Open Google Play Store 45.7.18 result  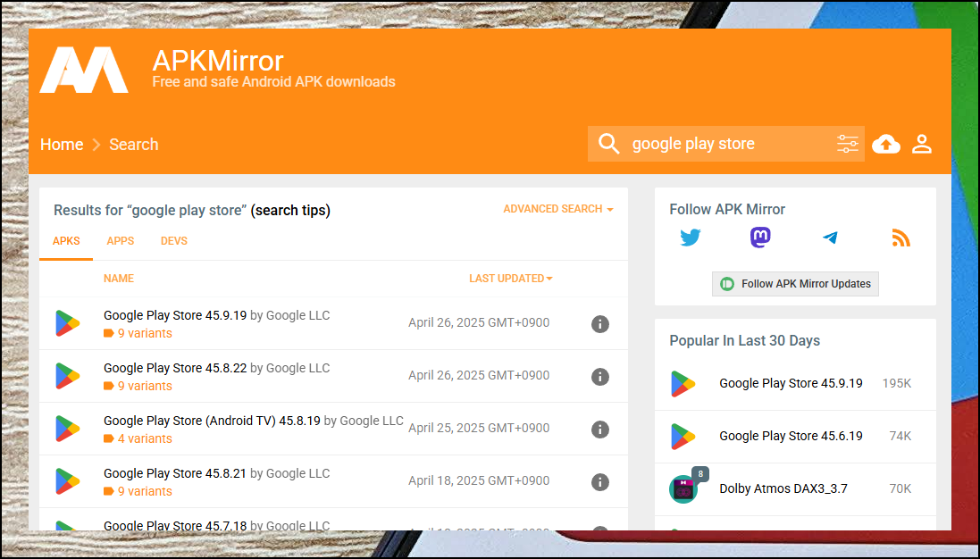click(175, 525)
